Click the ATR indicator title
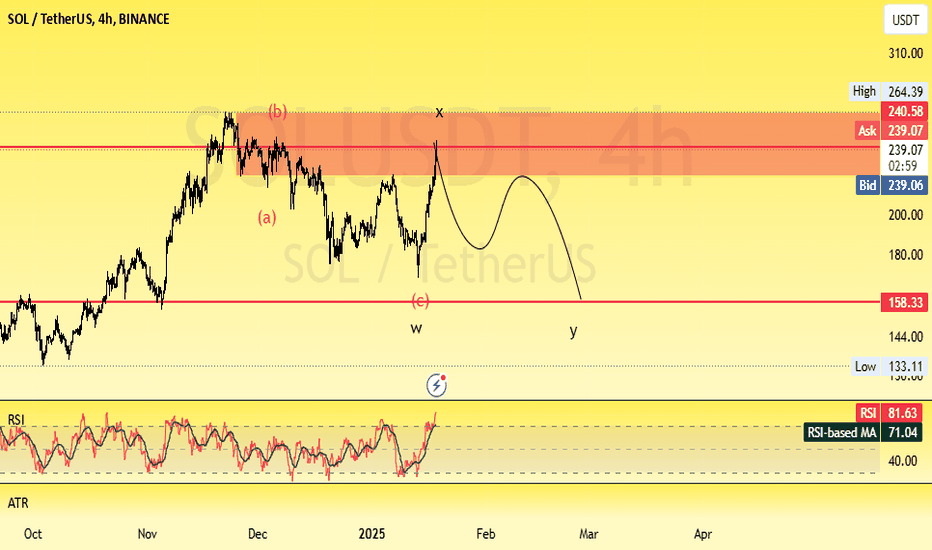932x550 pixels. coord(18,503)
